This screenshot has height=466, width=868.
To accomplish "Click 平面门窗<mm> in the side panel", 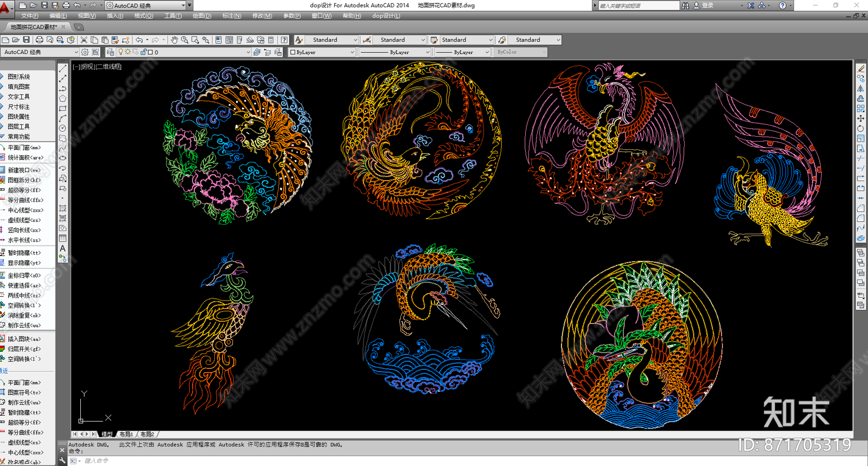I will pyautogui.click(x=24, y=148).
